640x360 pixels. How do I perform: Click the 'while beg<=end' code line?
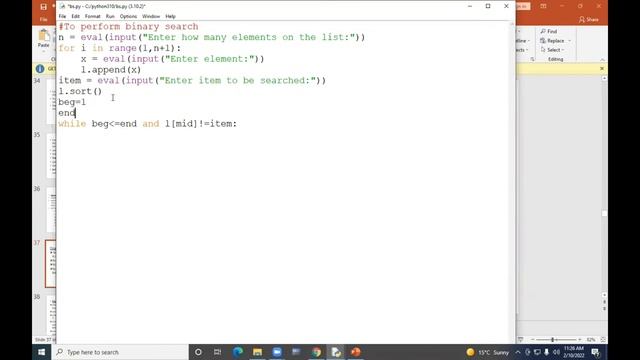(x=147, y=124)
